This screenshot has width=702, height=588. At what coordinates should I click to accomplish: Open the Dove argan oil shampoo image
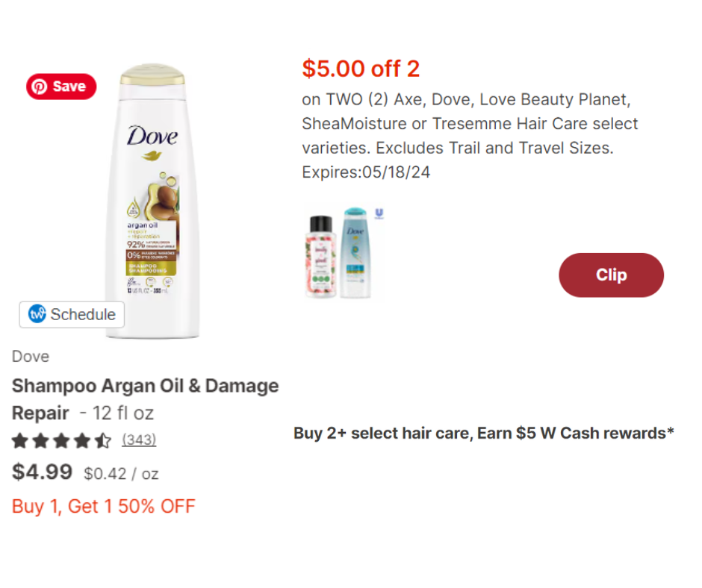point(152,201)
